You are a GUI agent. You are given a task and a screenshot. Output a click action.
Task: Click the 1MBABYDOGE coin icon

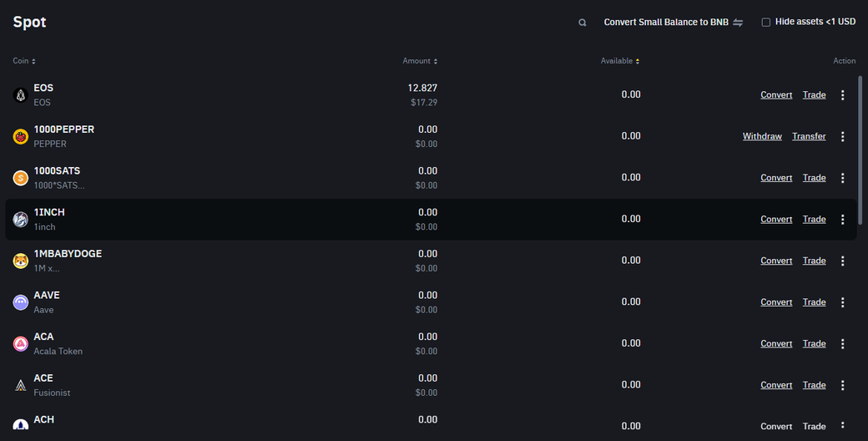click(x=21, y=261)
